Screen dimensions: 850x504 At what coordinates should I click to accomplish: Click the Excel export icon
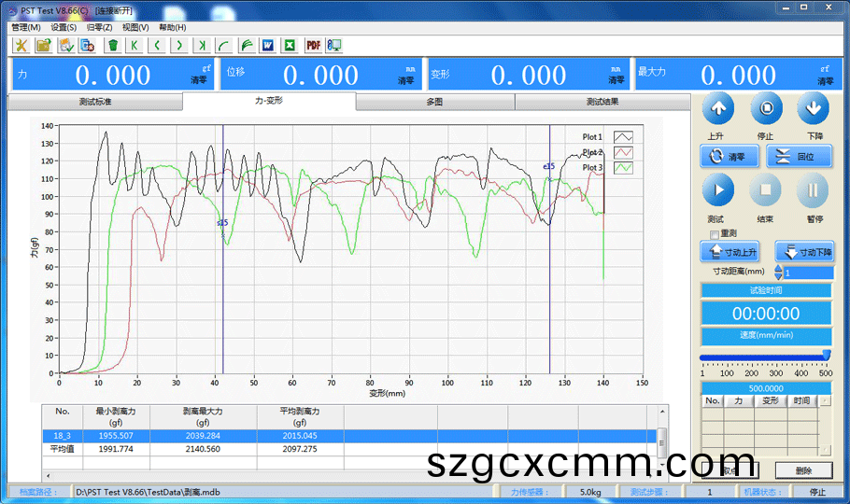(290, 45)
